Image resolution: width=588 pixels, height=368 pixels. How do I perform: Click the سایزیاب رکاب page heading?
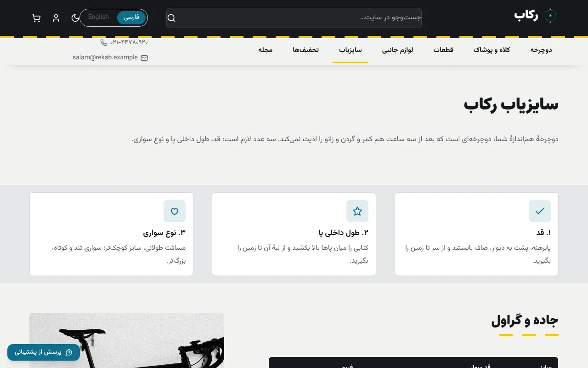pos(511,104)
